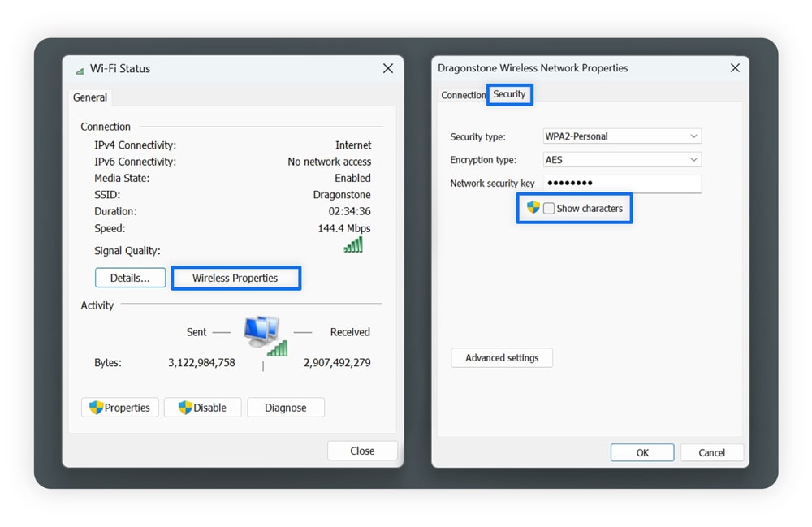
Task: Open Advanced settings
Action: pyautogui.click(x=501, y=357)
